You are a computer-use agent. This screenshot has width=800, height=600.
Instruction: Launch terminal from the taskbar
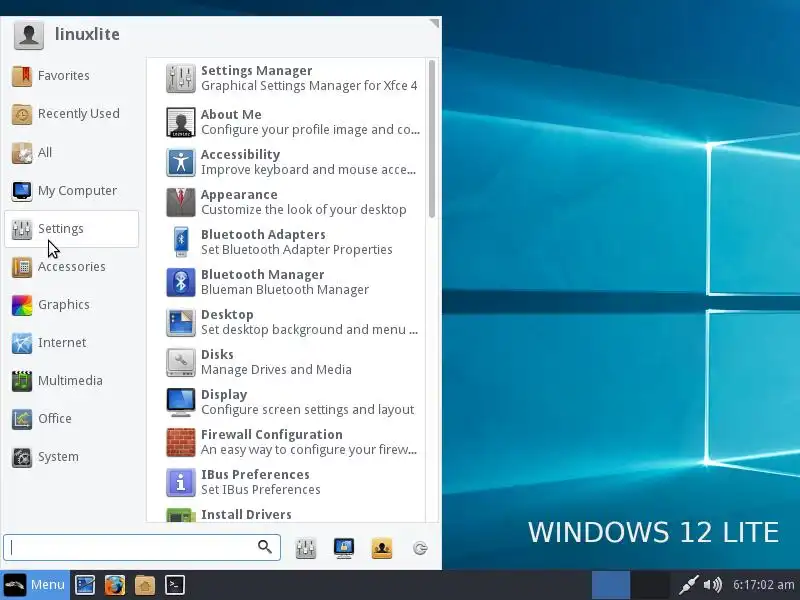[174, 585]
